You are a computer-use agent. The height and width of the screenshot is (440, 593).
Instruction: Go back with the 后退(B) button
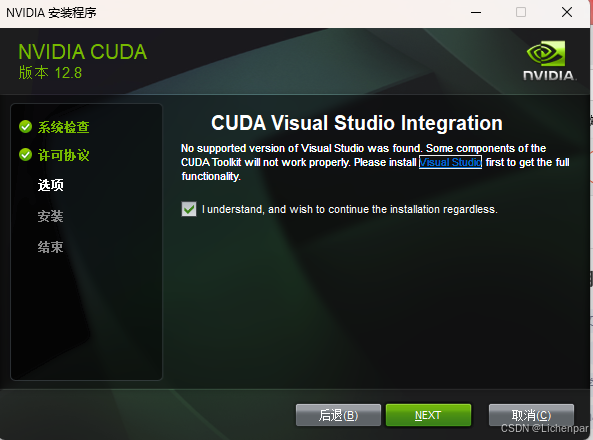[338, 415]
